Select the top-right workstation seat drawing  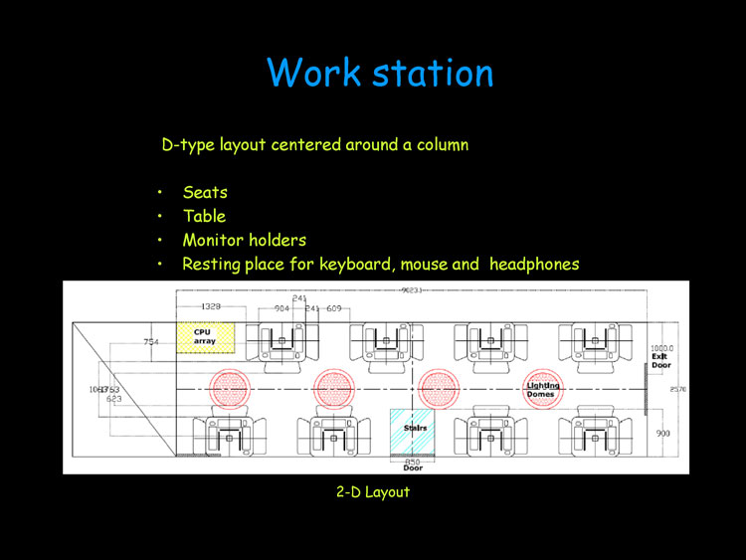[x=595, y=342]
